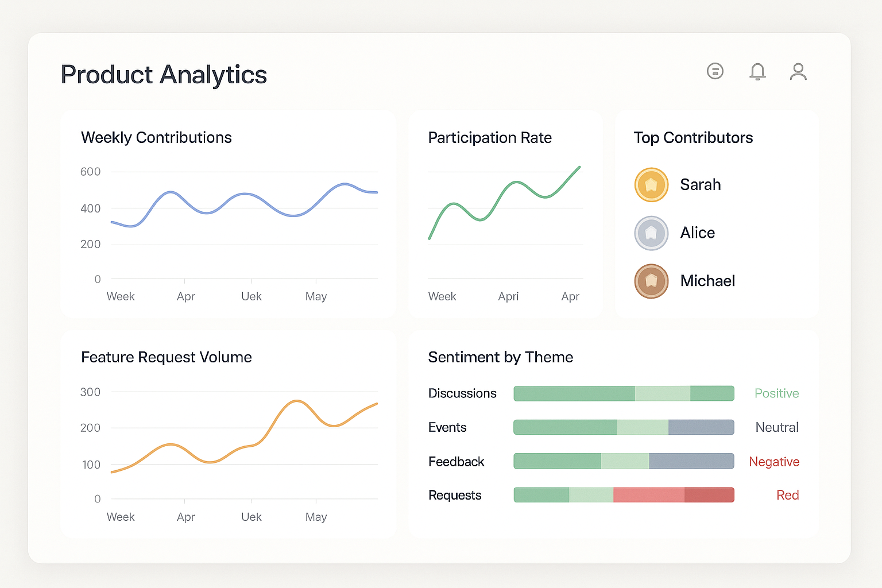Click the circular menu icon in the header
Image resolution: width=882 pixels, height=588 pixels.
715,71
